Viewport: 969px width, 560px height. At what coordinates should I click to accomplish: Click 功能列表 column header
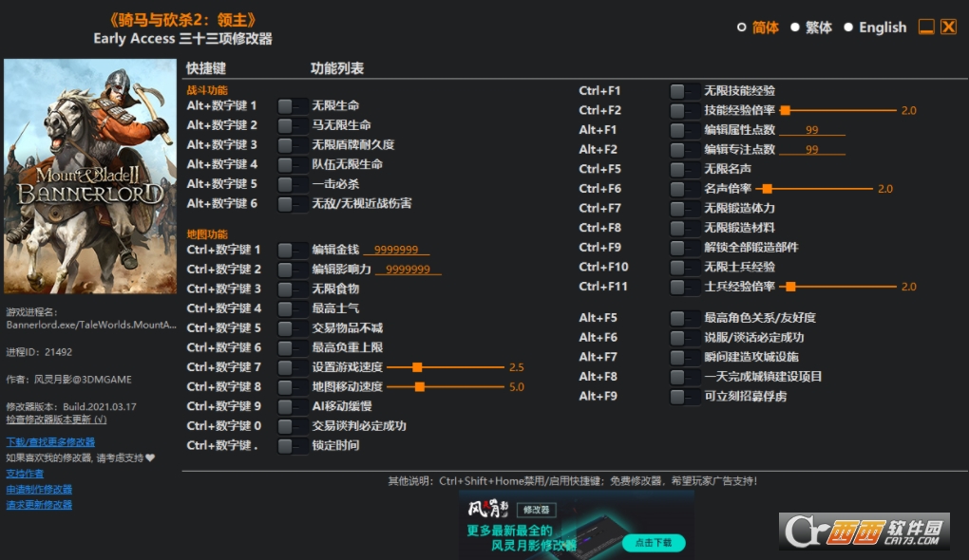pos(337,68)
